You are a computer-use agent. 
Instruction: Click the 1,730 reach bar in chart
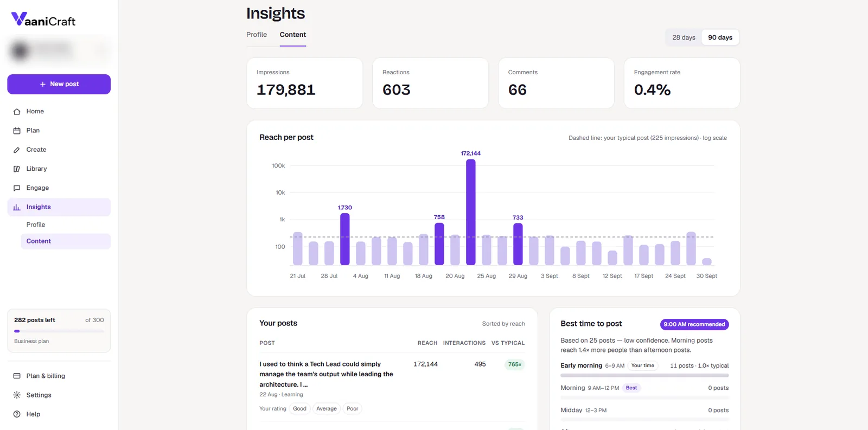(x=345, y=239)
